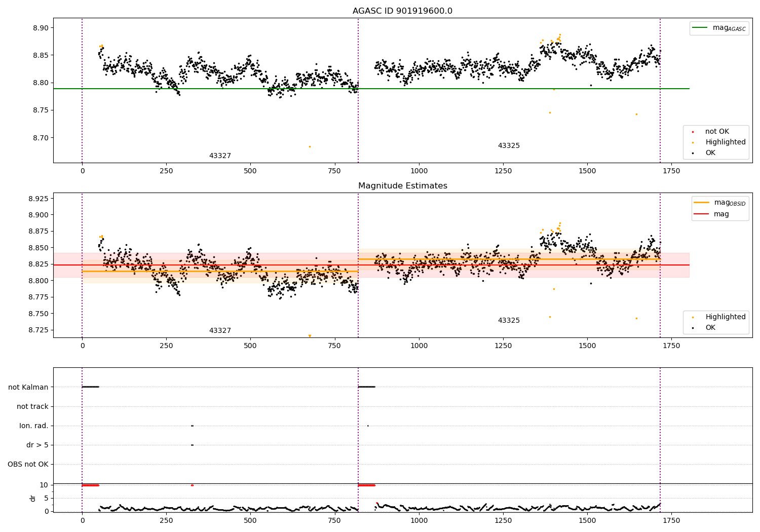Click the 500 x-axis tick of middle plot

[x=250, y=346]
